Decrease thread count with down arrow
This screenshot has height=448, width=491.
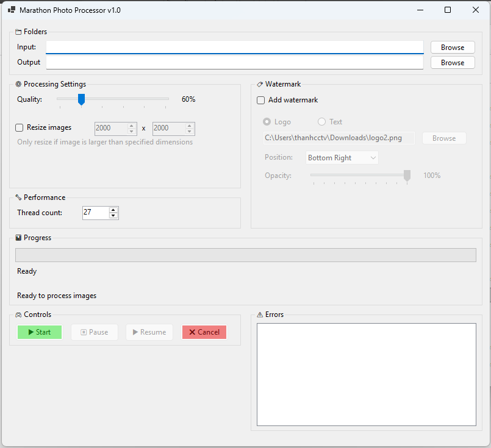pyautogui.click(x=113, y=215)
